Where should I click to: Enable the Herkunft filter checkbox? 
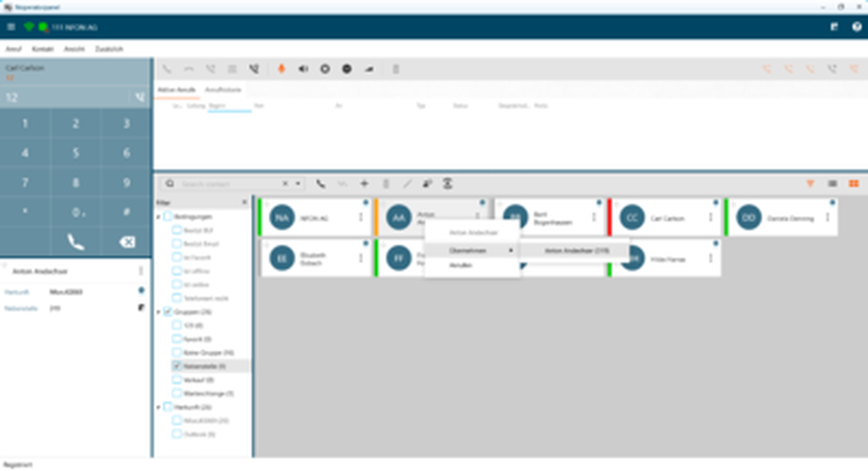(x=168, y=407)
